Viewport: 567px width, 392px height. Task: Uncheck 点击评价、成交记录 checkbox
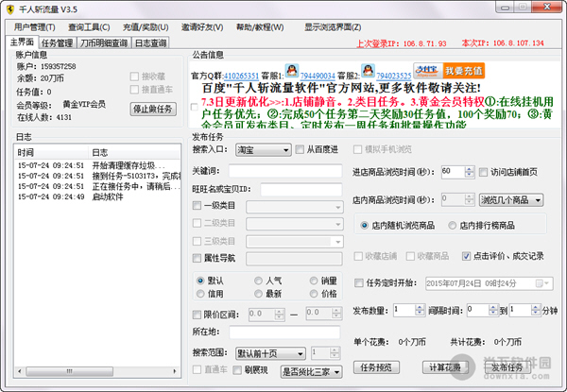click(466, 256)
